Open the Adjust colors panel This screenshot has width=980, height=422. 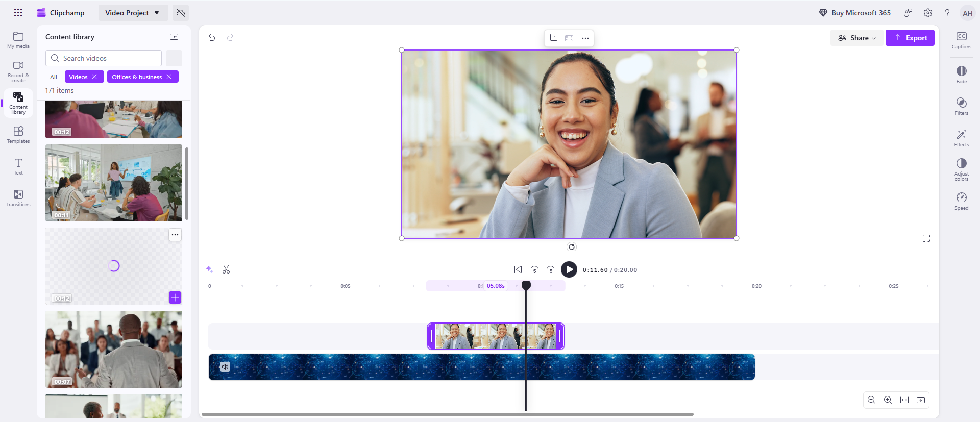coord(962,169)
